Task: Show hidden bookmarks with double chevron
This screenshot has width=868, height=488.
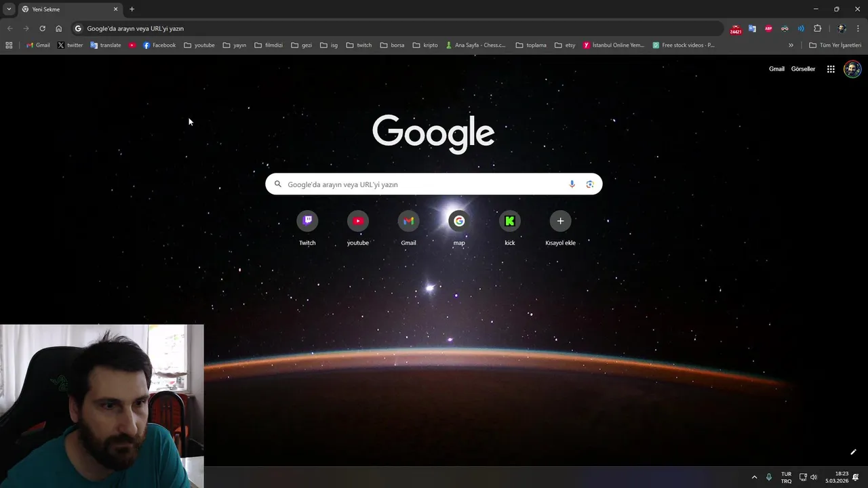Action: pyautogui.click(x=791, y=45)
